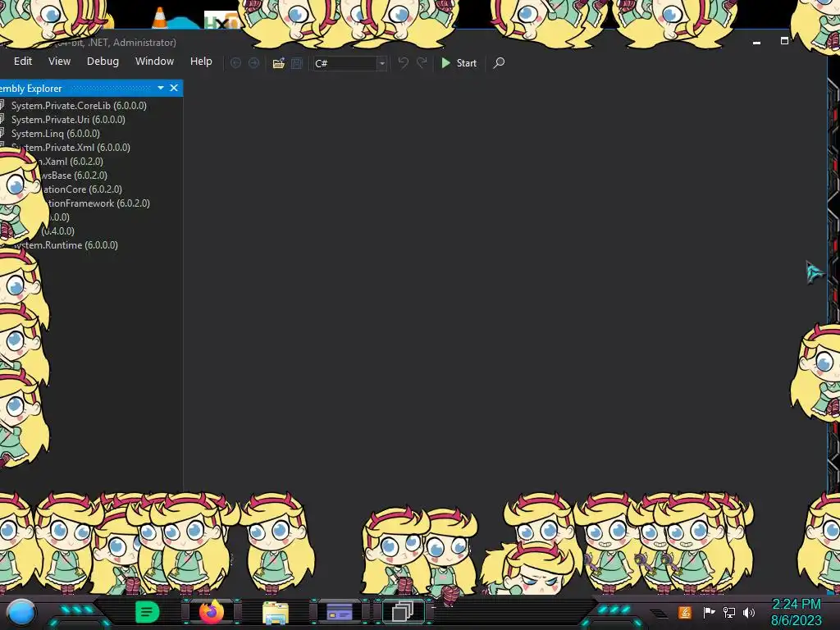Click the Navigate Forward arrow icon
Viewport: 840px width, 630px height.
pyautogui.click(x=254, y=63)
